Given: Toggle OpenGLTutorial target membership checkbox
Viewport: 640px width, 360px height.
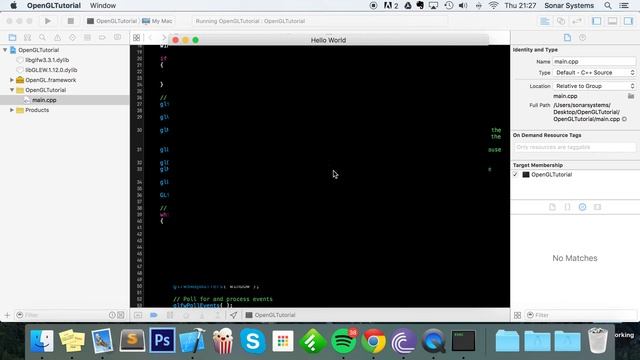Looking at the screenshot, I should coord(515,174).
